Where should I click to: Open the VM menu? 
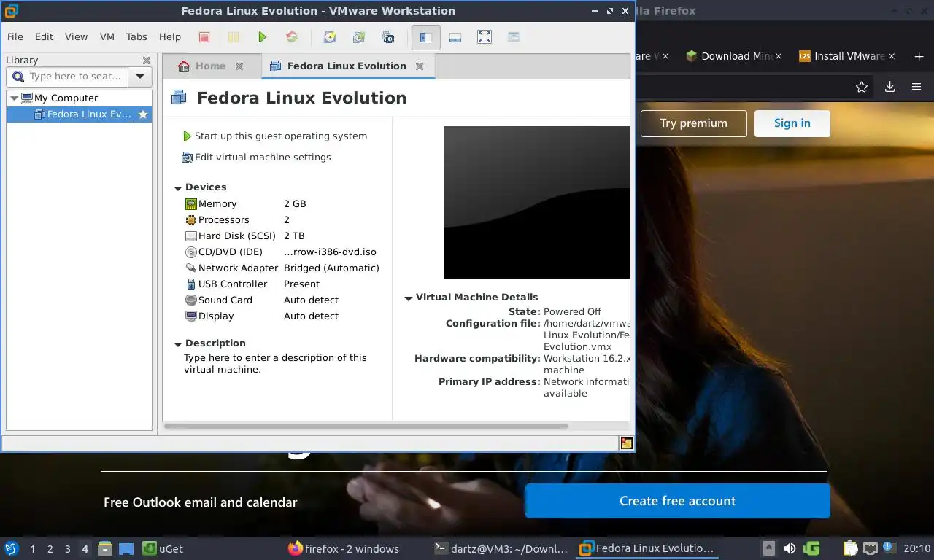click(107, 36)
